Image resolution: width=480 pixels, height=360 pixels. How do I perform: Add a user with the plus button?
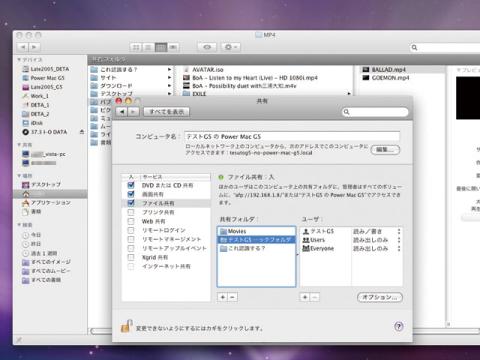click(304, 297)
